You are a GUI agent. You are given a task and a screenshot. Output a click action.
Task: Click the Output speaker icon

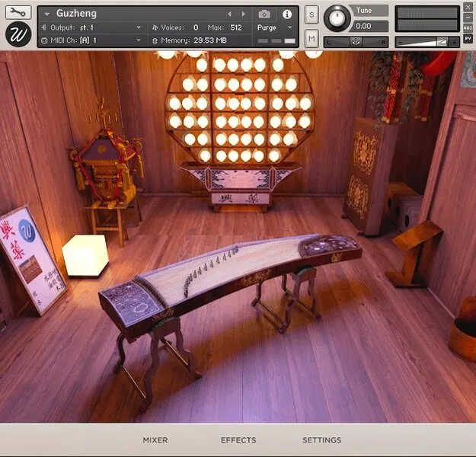[x=43, y=27]
